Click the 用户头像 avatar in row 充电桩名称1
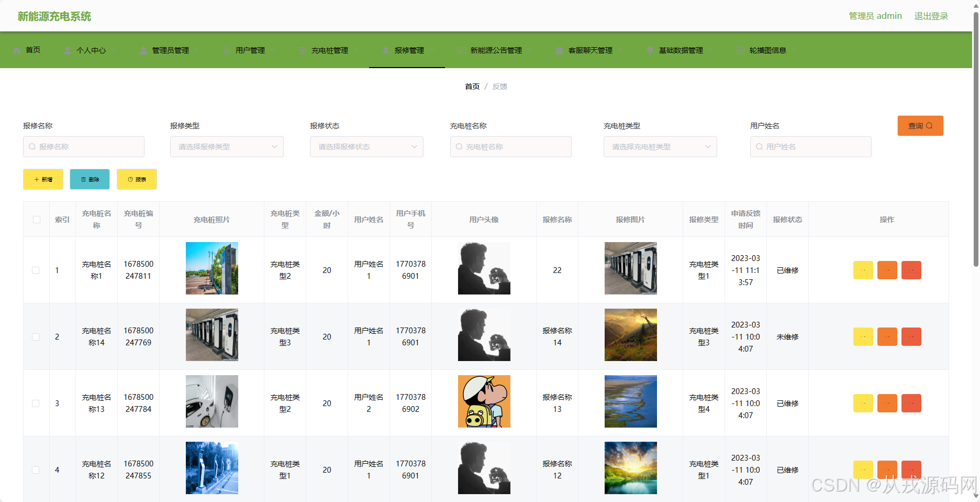This screenshot has height=502, width=980. tap(484, 268)
